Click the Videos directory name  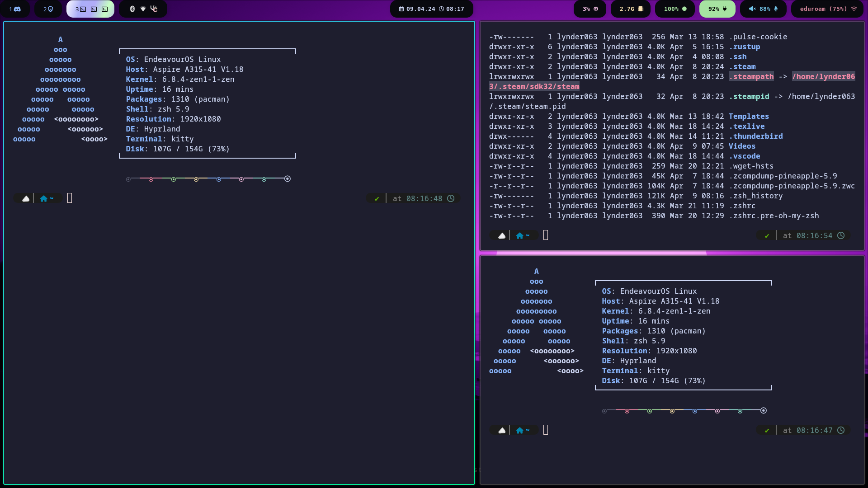click(742, 146)
